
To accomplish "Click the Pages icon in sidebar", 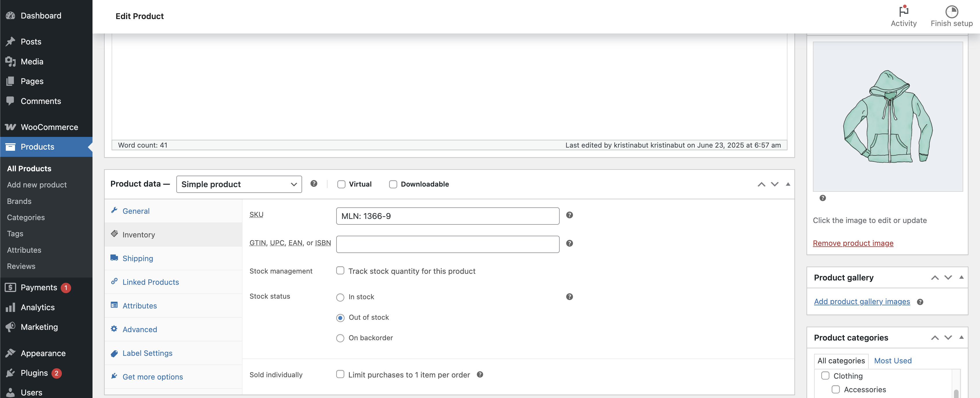I will (x=11, y=81).
